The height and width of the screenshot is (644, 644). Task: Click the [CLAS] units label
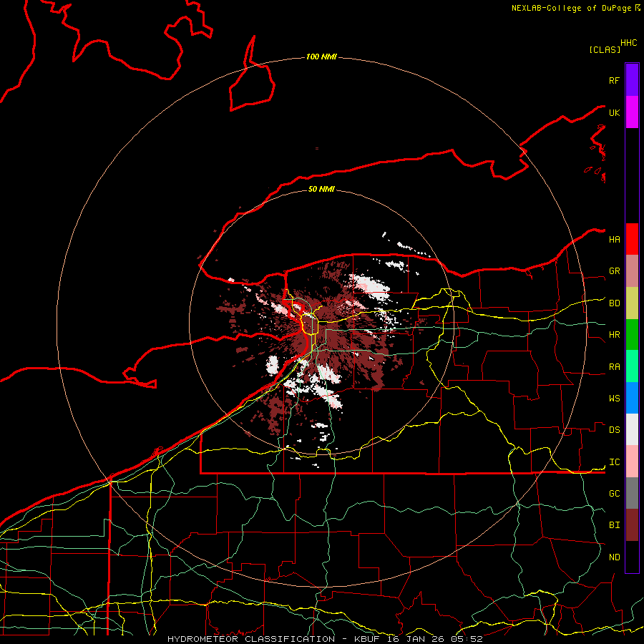(605, 49)
